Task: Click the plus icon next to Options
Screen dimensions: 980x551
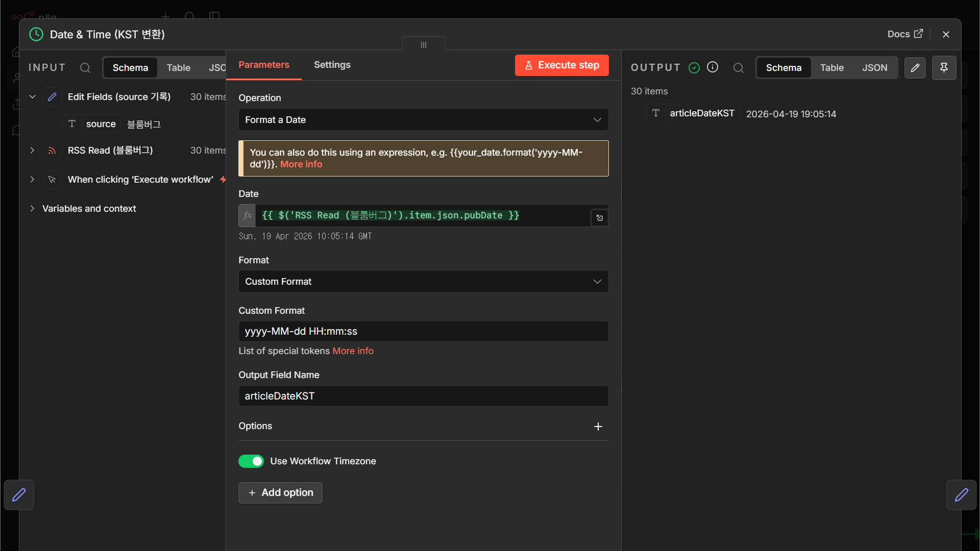Action: coord(598,427)
